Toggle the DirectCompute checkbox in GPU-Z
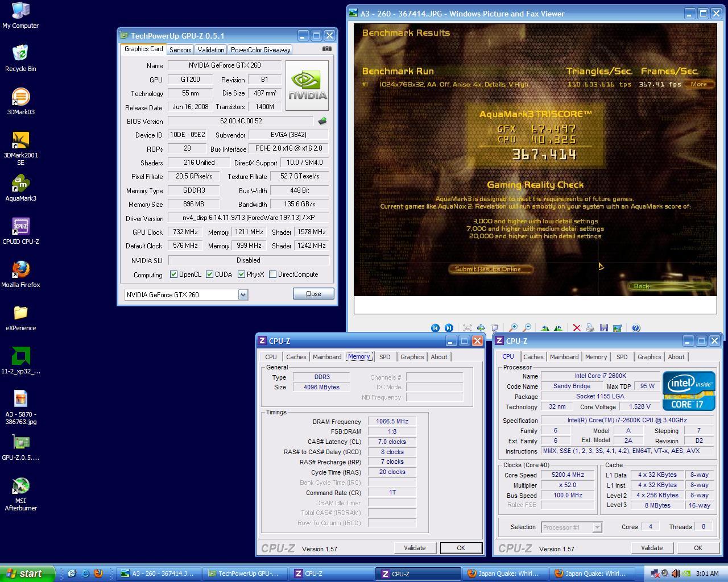 coord(272,275)
